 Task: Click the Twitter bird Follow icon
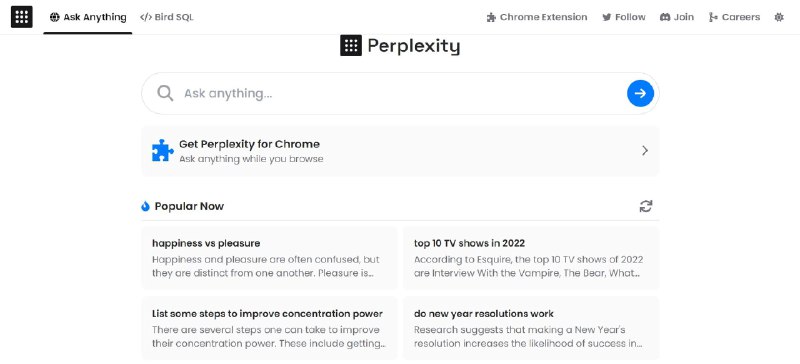pos(607,17)
